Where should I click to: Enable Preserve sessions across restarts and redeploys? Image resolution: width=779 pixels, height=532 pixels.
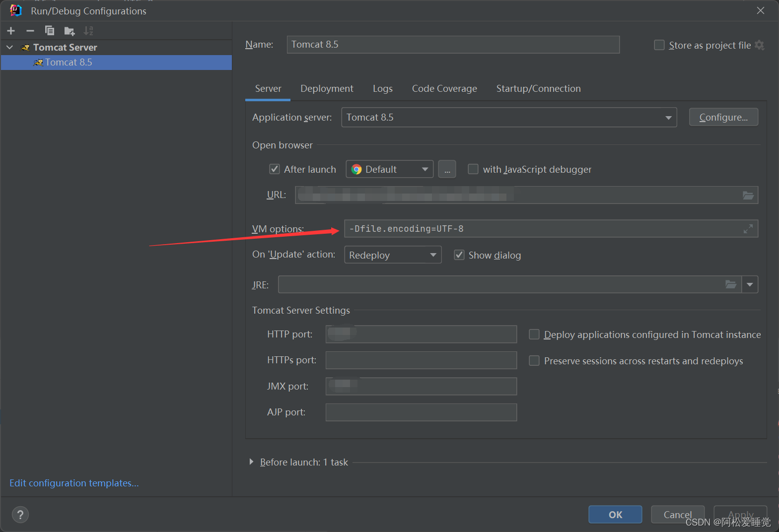pos(534,361)
